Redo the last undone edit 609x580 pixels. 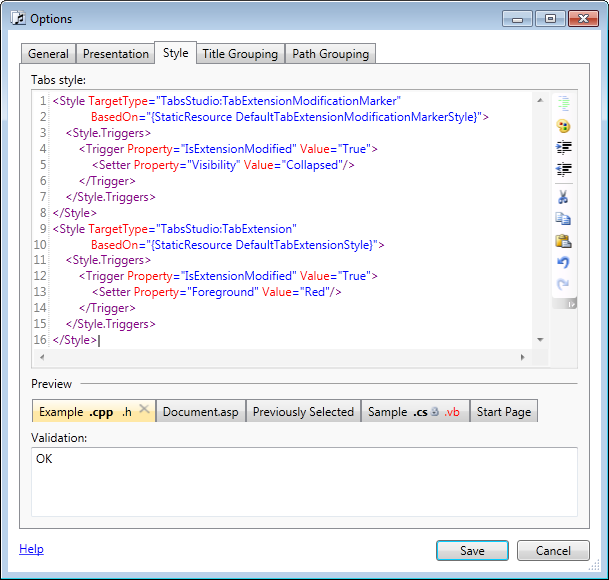click(x=563, y=284)
